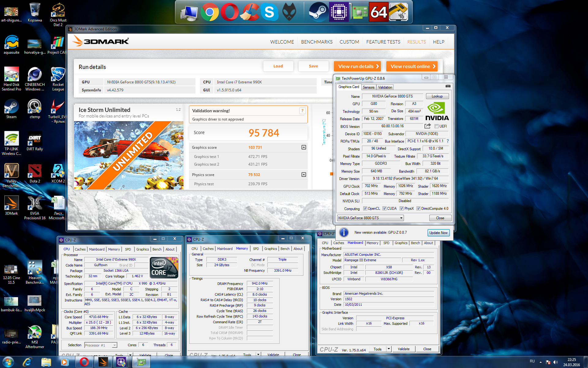
Task: Click the Save button in Run details
Action: point(313,66)
